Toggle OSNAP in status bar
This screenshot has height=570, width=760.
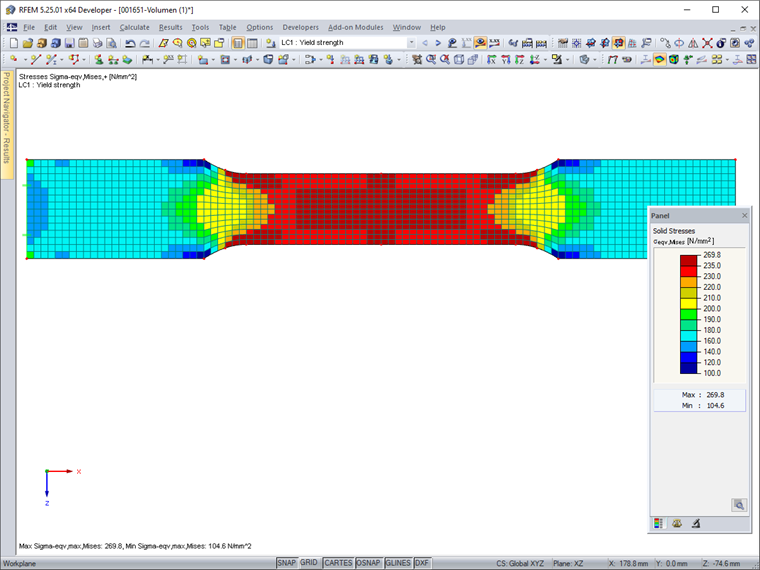368,563
